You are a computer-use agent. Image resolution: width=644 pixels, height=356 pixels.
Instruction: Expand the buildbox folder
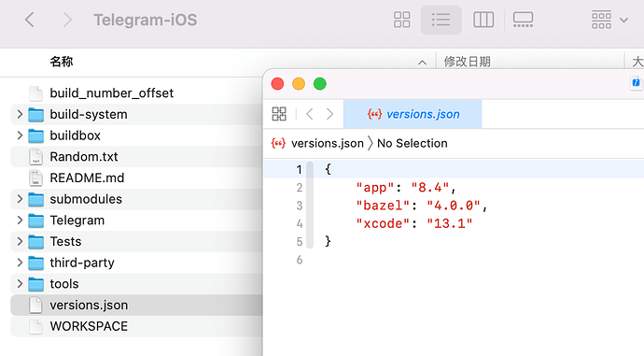click(20, 135)
